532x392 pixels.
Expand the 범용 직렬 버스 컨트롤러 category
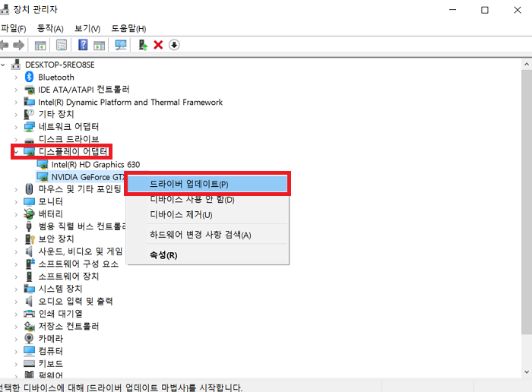(x=16, y=226)
